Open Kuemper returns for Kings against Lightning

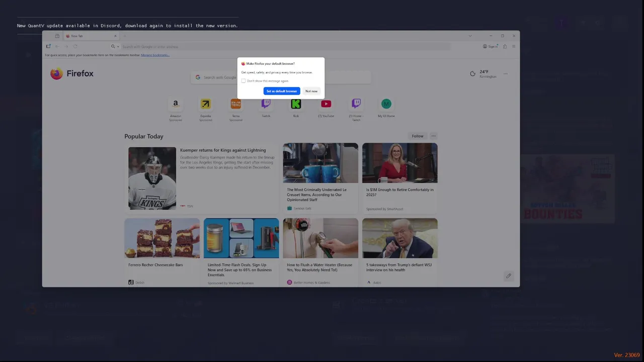tap(223, 150)
